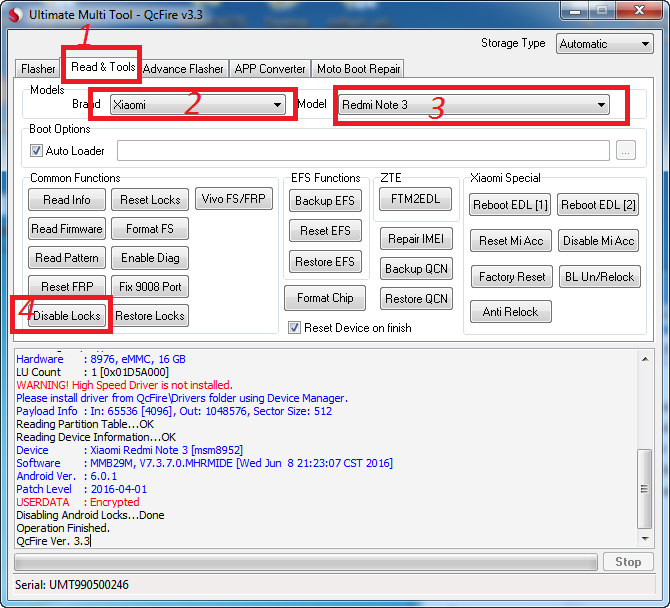The width and height of the screenshot is (670, 608).
Task: Toggle the Auto Loader checkbox
Action: (x=36, y=150)
